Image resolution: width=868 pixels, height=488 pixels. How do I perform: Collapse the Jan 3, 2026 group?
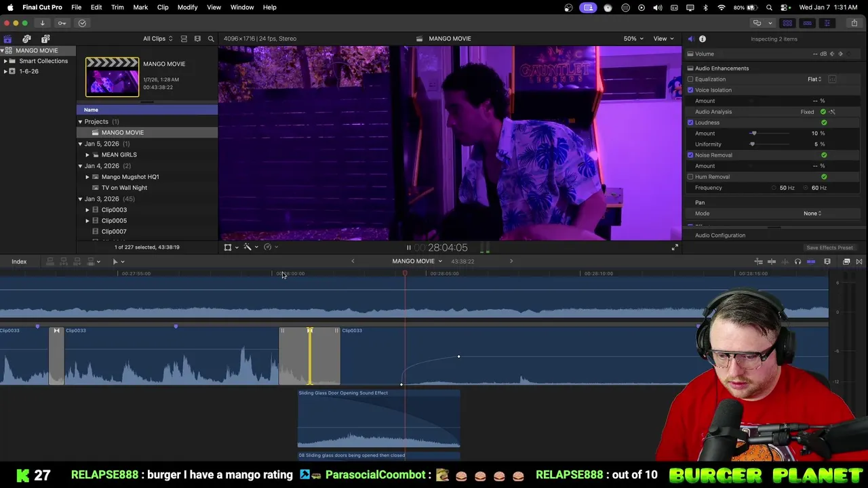(x=80, y=199)
